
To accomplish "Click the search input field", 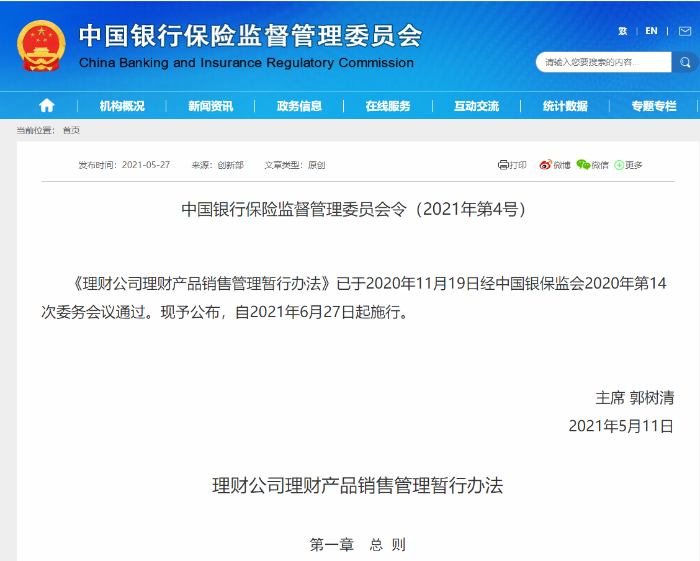I will pyautogui.click(x=604, y=62).
